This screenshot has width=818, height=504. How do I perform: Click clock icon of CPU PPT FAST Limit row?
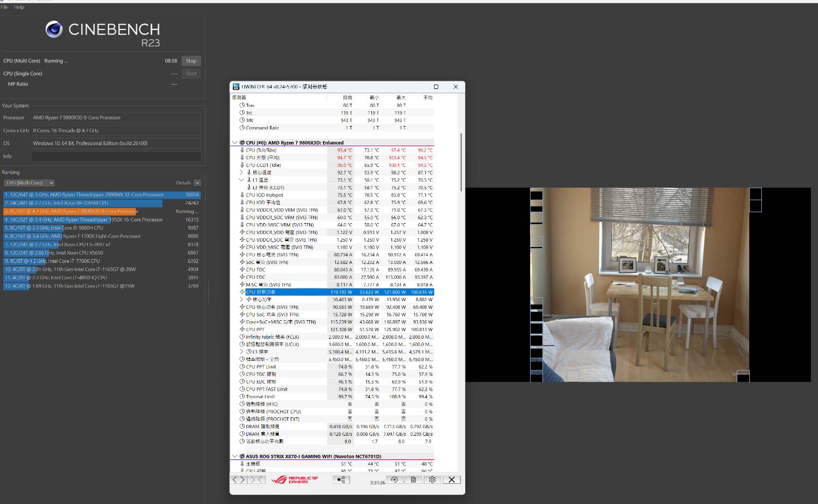242,389
